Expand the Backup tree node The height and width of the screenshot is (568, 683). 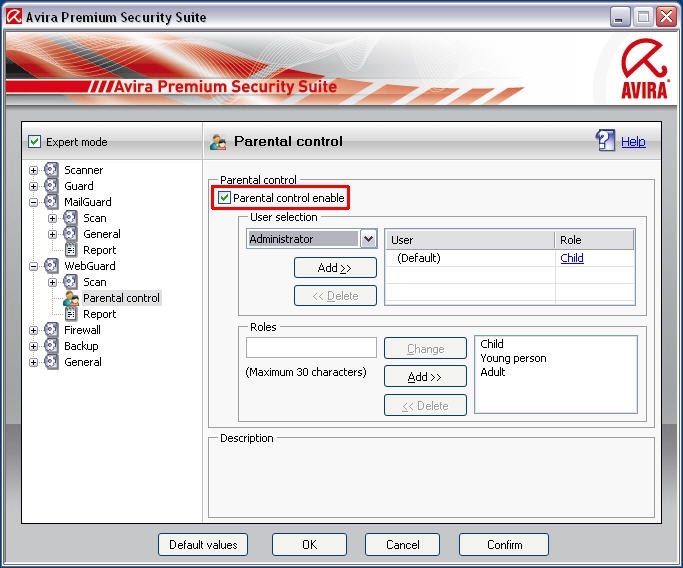coord(34,346)
